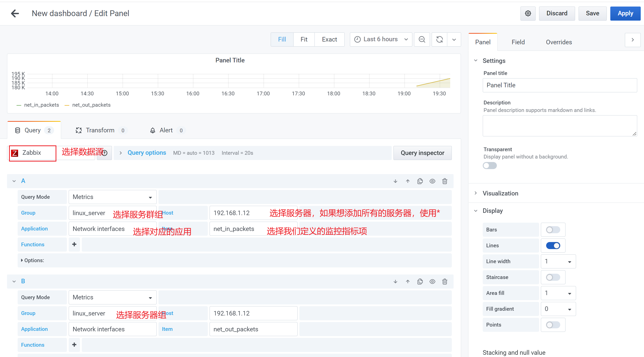Screen dimensions: 644x357
Task: Open the Line width dropdown
Action: (x=558, y=261)
